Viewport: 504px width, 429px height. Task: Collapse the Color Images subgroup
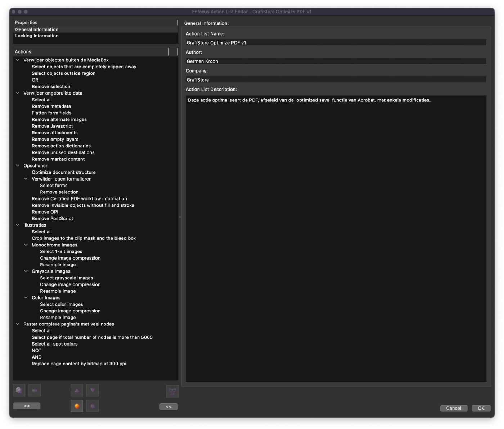pos(26,298)
